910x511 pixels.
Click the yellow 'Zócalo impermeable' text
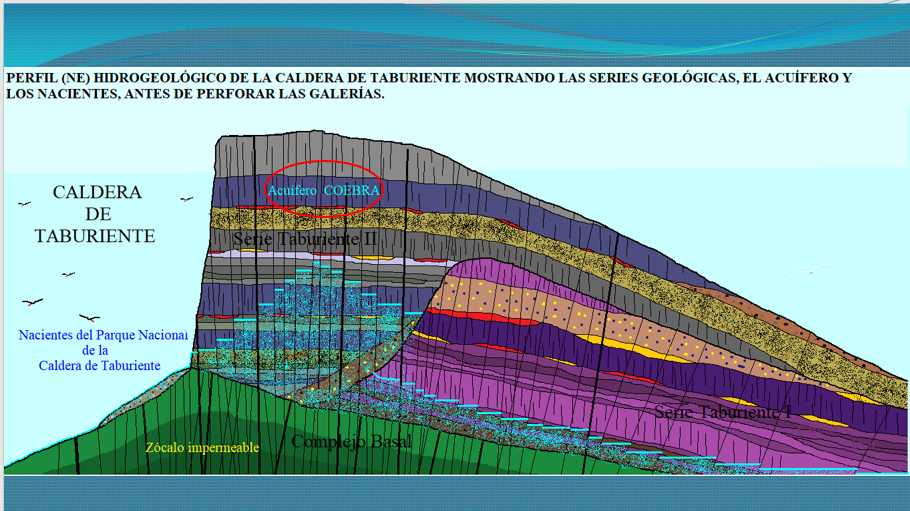pyautogui.click(x=203, y=447)
